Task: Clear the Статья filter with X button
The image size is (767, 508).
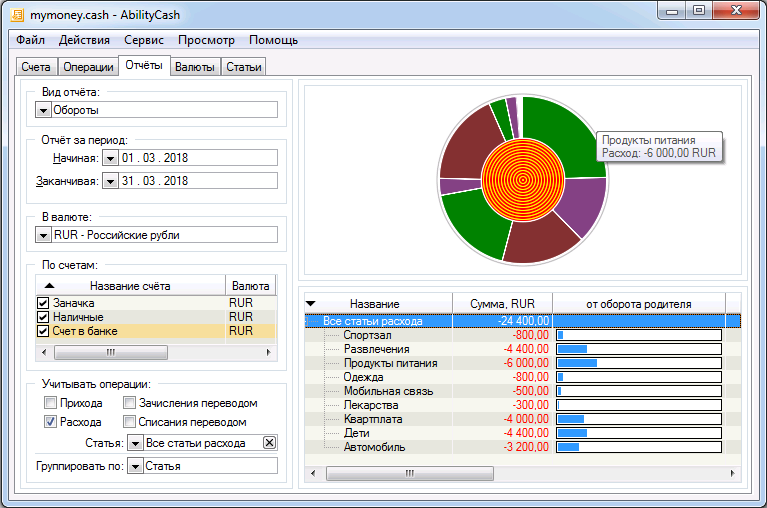Action: tap(269, 442)
